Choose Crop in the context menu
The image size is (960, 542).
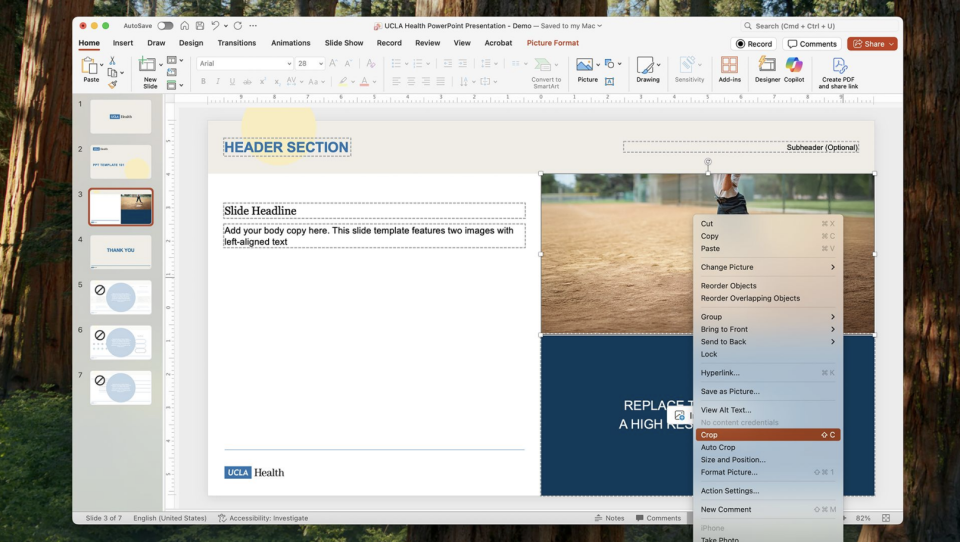[768, 435]
